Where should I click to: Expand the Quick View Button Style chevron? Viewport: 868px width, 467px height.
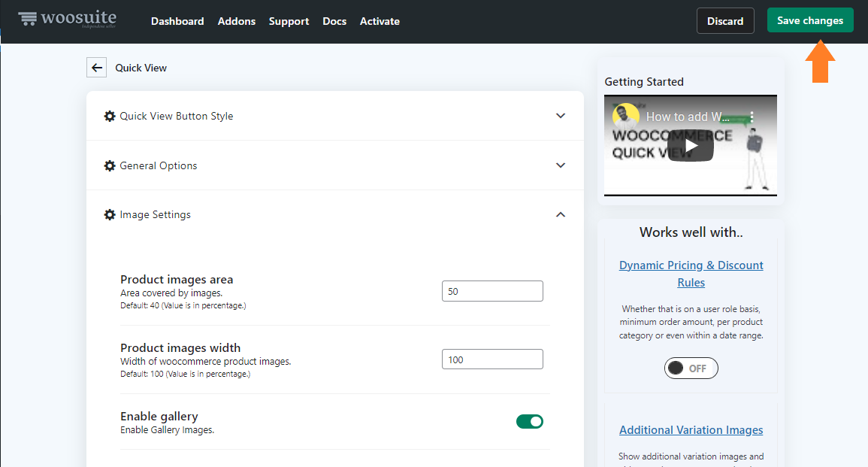click(x=560, y=116)
